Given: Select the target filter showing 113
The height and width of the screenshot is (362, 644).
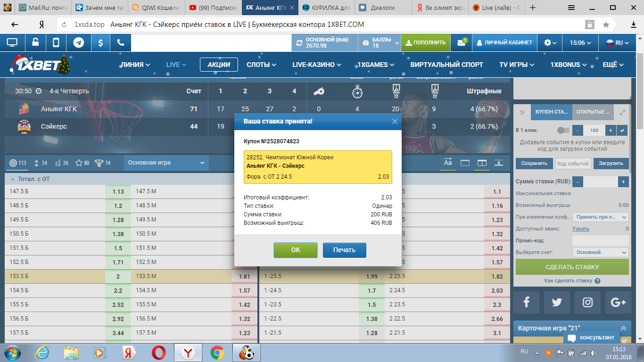Looking at the screenshot, I should point(18,163).
